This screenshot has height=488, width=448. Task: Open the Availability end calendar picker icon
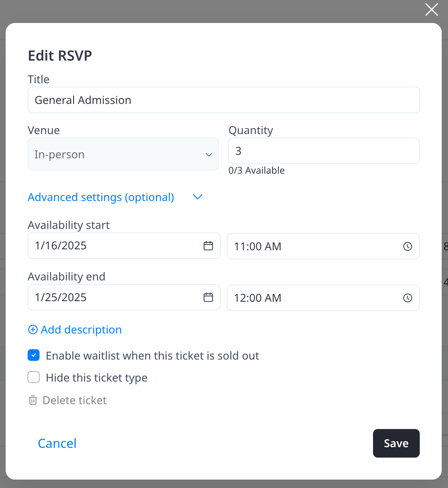click(x=208, y=297)
